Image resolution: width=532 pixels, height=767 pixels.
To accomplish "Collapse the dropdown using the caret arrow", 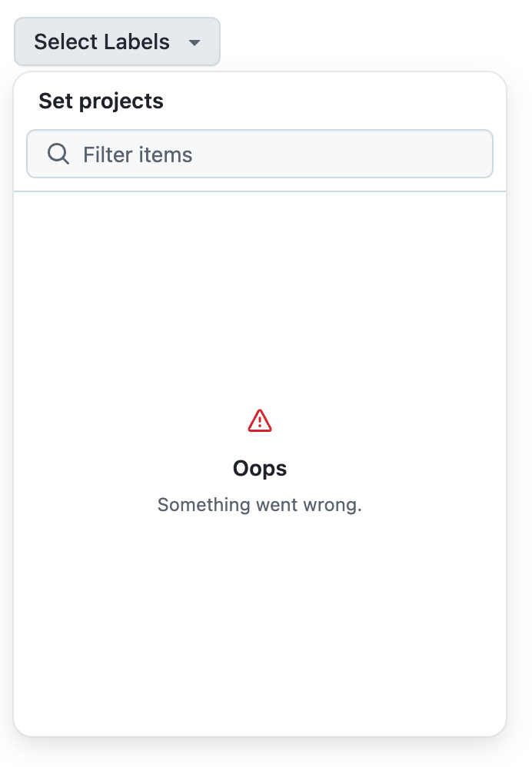I will [x=195, y=42].
